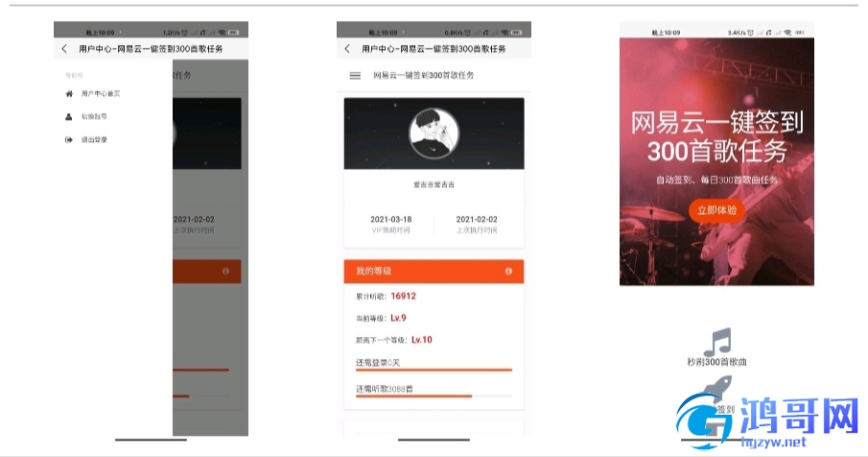Click the info icon on the dimmed orange bar, left phone
The image size is (868, 457).
point(225,272)
